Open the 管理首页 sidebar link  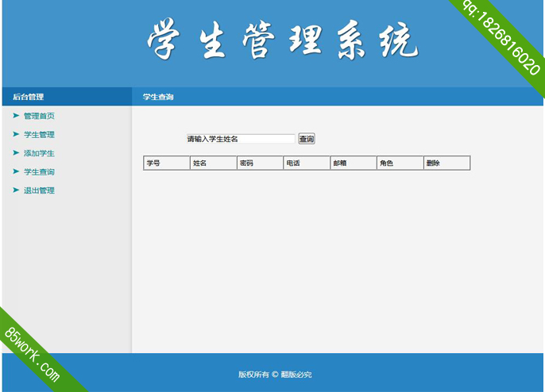[x=39, y=116]
